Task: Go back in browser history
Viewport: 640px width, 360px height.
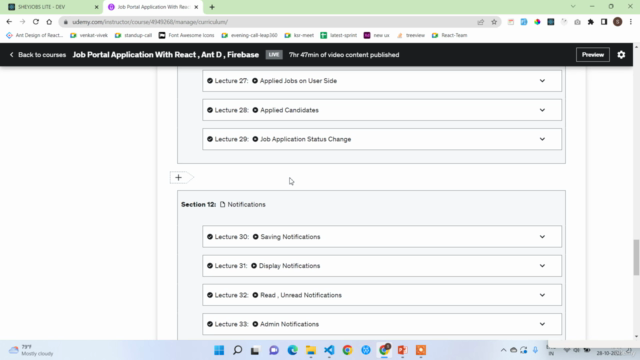Action: [x=9, y=22]
